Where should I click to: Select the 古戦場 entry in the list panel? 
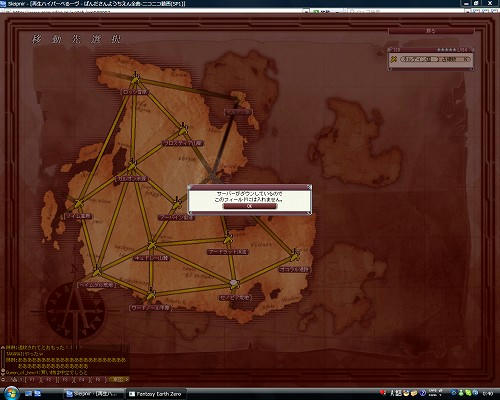point(431,59)
